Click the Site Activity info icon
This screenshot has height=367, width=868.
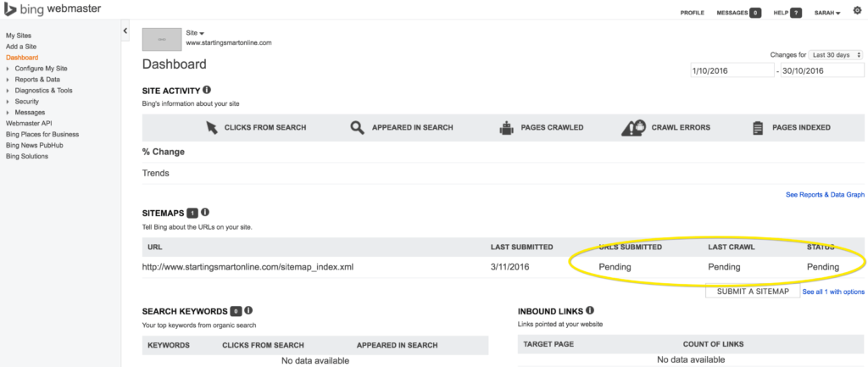click(x=207, y=90)
